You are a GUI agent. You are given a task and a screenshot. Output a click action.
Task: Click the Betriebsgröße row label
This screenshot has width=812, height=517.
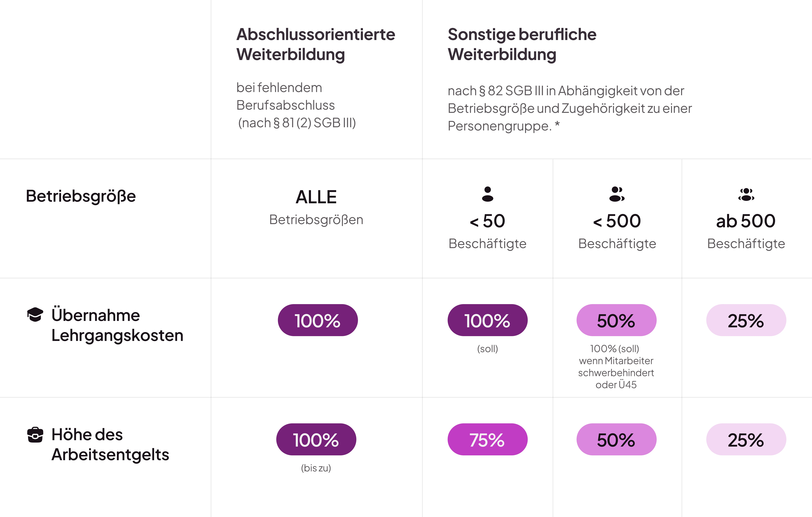pos(81,196)
